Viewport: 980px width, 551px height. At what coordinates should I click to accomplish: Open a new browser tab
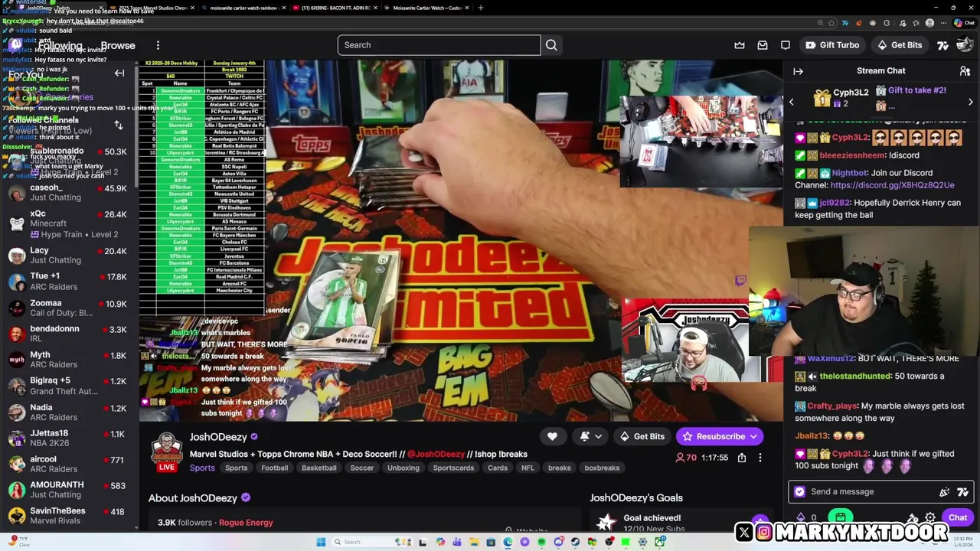[x=481, y=8]
